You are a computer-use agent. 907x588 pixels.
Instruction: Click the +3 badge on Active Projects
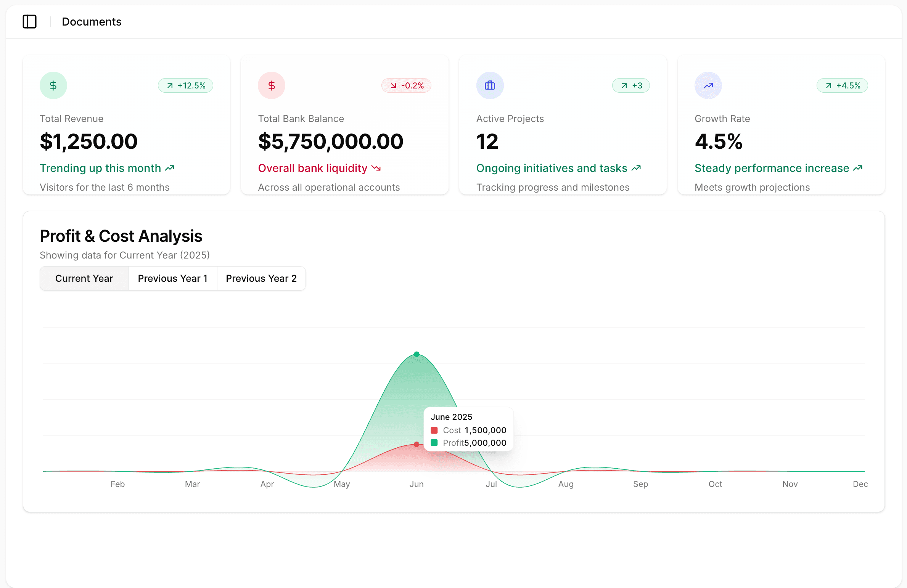(x=631, y=85)
